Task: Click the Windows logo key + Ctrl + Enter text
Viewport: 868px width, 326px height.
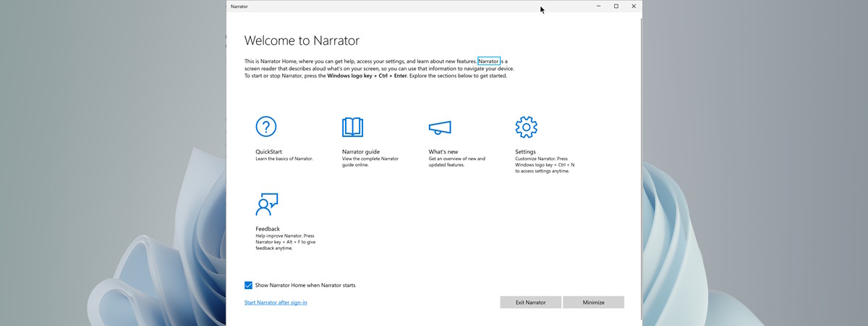Action: 367,75
